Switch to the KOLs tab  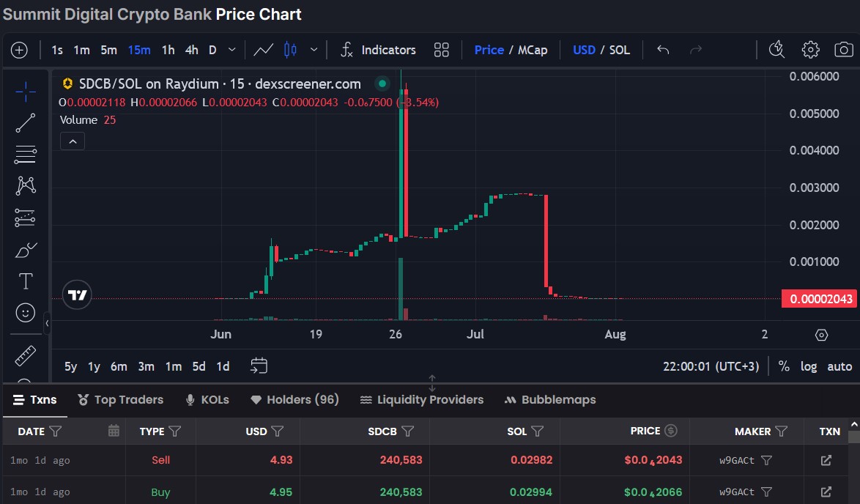(x=207, y=400)
